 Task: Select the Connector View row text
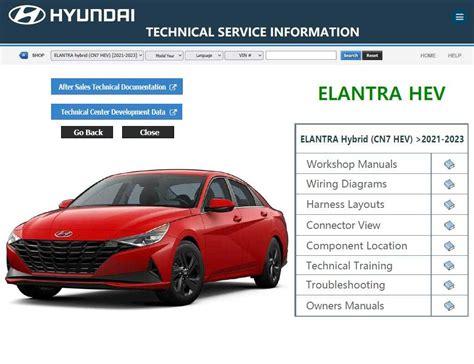pos(343,225)
